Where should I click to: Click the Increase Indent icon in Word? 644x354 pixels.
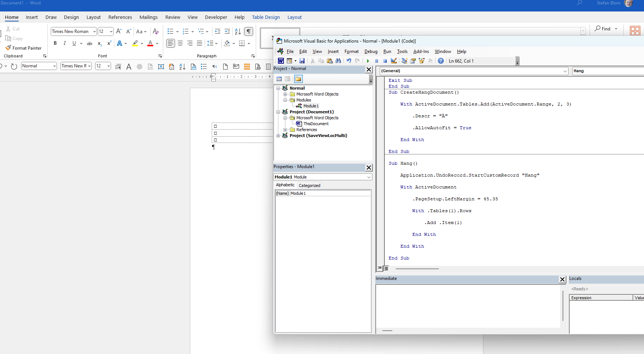[x=227, y=31]
